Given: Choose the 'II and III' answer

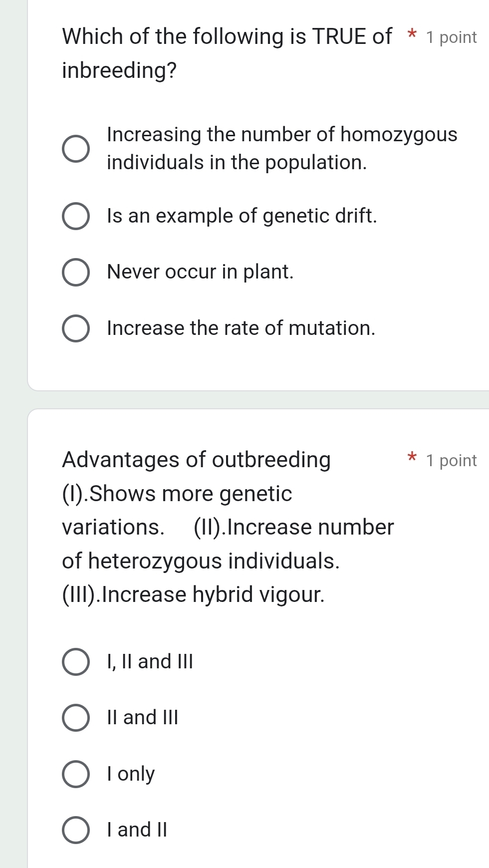Looking at the screenshot, I should (x=76, y=718).
